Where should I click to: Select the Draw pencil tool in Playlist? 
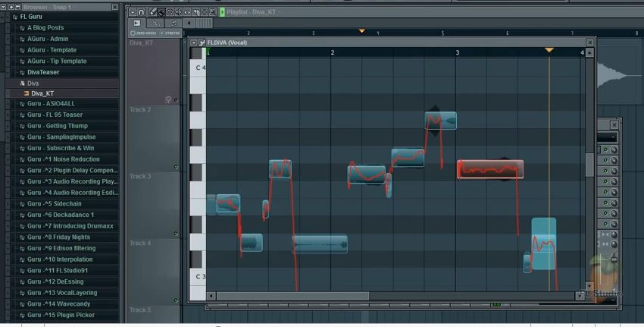153,12
